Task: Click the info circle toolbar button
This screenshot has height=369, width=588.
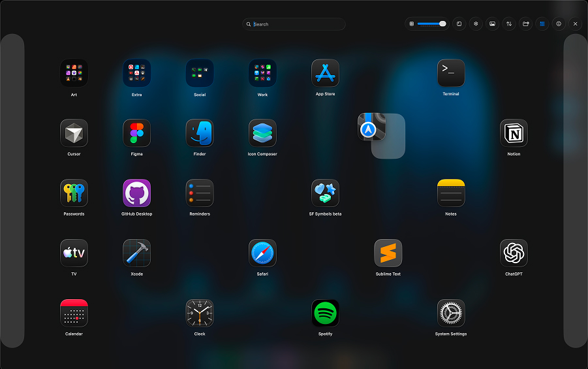Action: point(559,24)
